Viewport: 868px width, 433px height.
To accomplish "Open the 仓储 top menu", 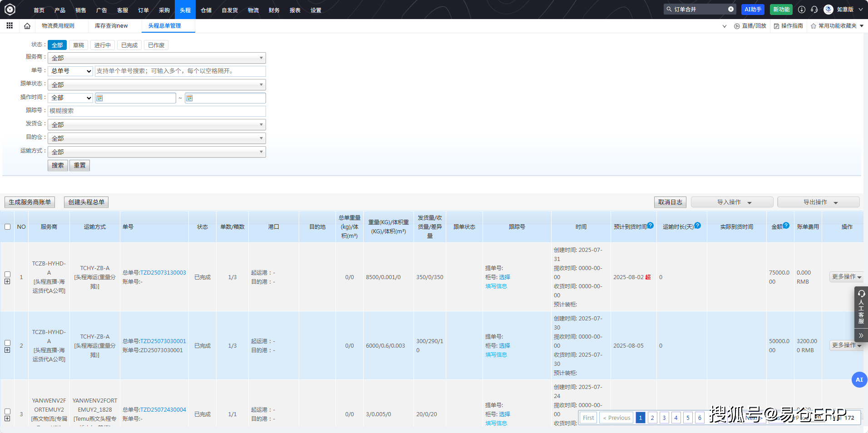I will point(206,10).
